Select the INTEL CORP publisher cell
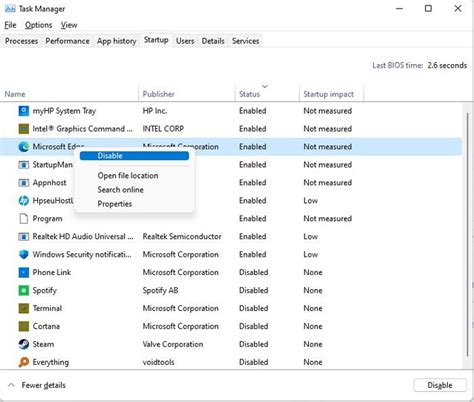Screen dimensions: 474x402 click(163, 129)
